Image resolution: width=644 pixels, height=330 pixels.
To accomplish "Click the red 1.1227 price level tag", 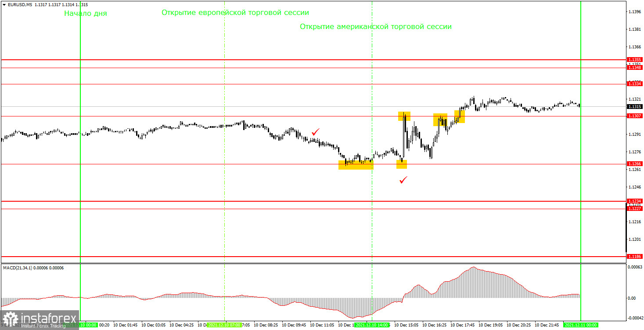I will coord(635,209).
